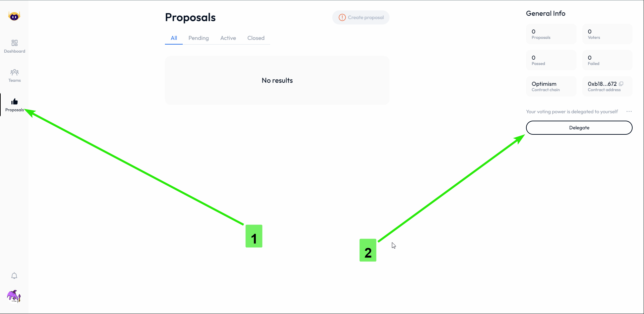Click the Optimism contract chain card
The width and height of the screenshot is (644, 314).
pyautogui.click(x=551, y=86)
